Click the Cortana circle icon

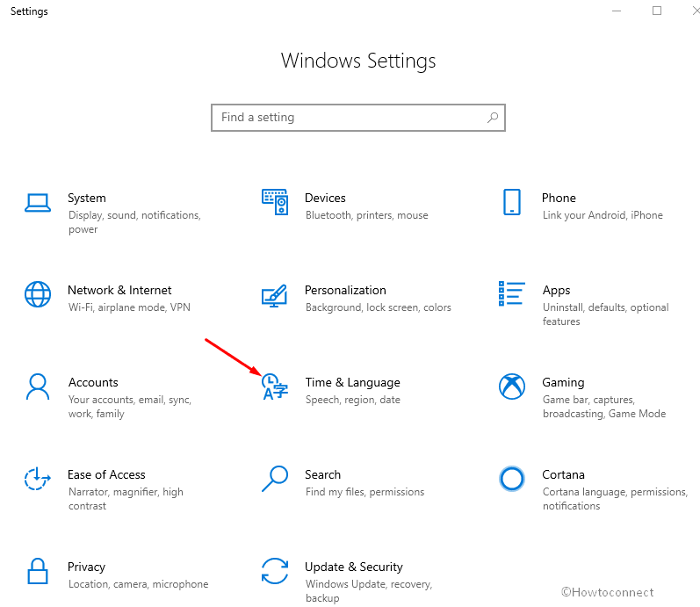(512, 479)
